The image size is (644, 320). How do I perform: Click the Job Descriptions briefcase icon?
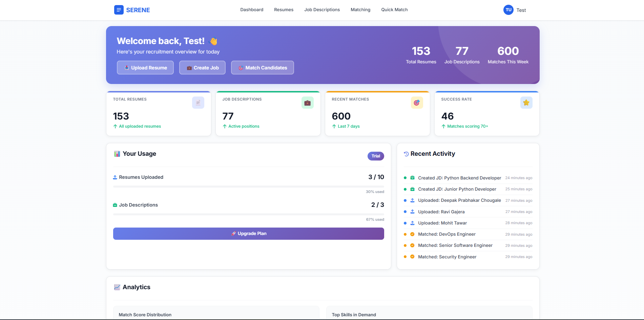(308, 103)
